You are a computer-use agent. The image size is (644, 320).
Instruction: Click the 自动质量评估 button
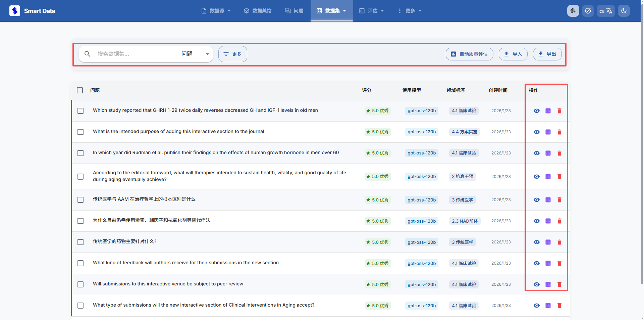point(469,54)
